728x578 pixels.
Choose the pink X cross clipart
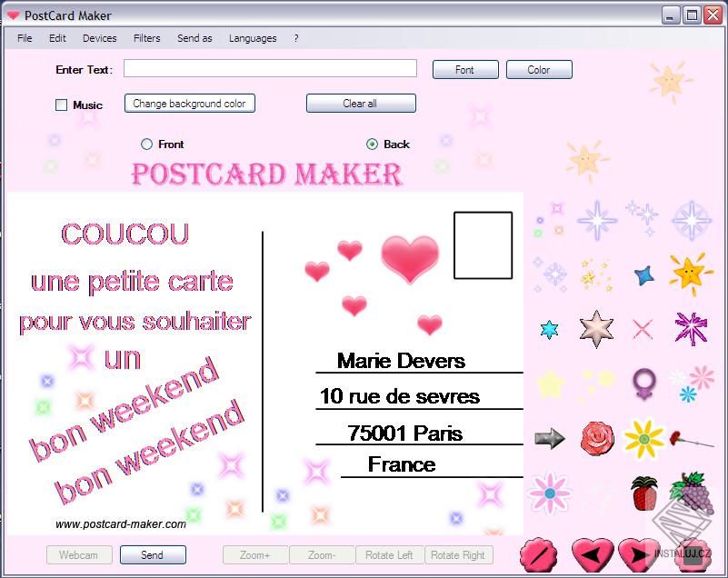click(643, 329)
